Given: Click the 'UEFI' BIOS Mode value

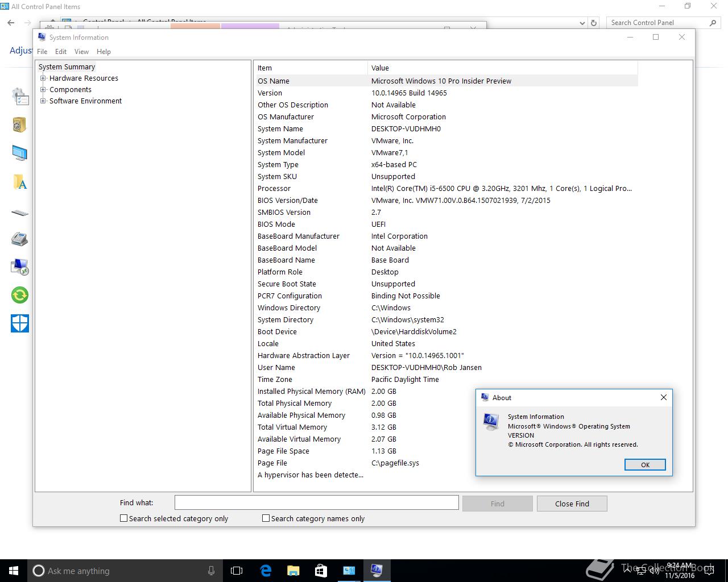Looking at the screenshot, I should click(x=378, y=224).
